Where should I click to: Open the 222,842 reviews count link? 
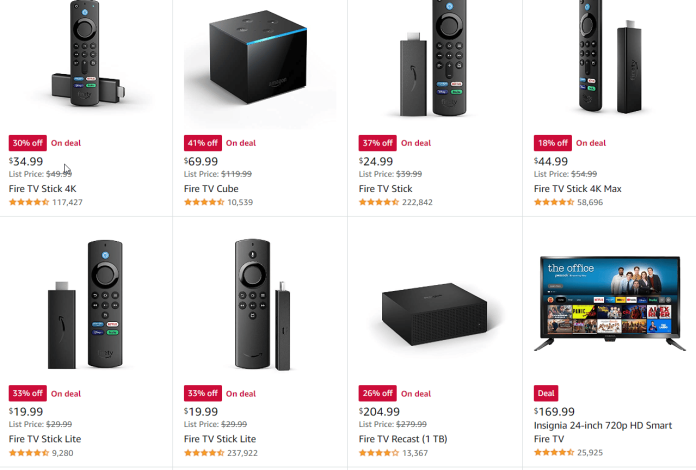tap(415, 202)
